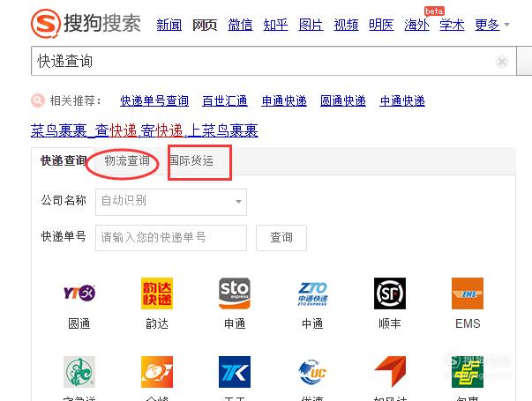Viewport: 532px width, 401px height.
Task: Switch to the 快递查询 tab
Action: point(64,160)
